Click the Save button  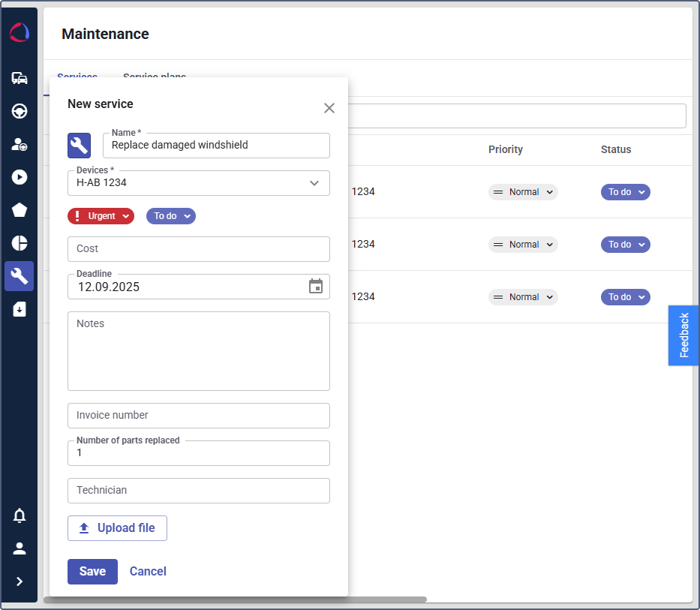pyautogui.click(x=92, y=572)
